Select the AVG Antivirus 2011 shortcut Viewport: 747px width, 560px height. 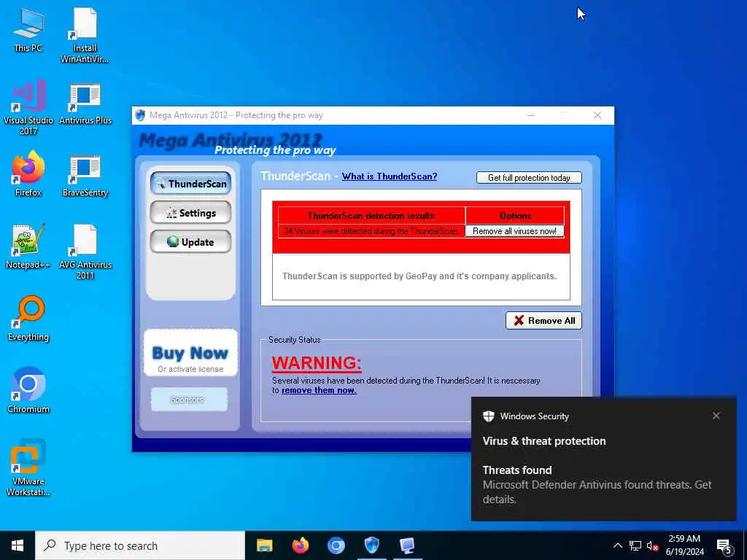tap(85, 252)
